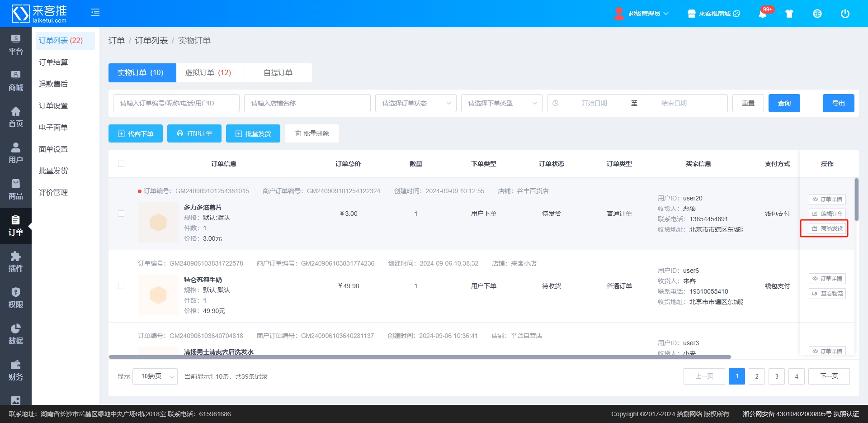This screenshot has width=868, height=423.
Task: Collapse sidebar with the hamburger icon
Action: click(x=95, y=12)
